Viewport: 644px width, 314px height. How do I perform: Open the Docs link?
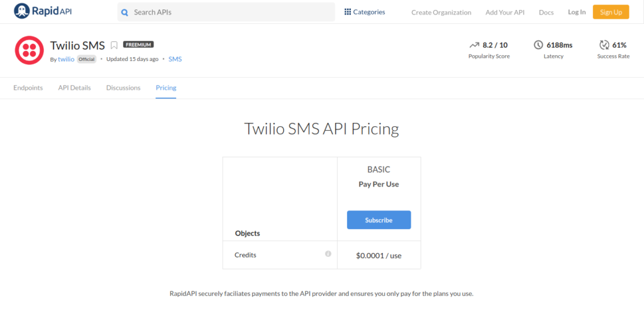click(x=547, y=13)
